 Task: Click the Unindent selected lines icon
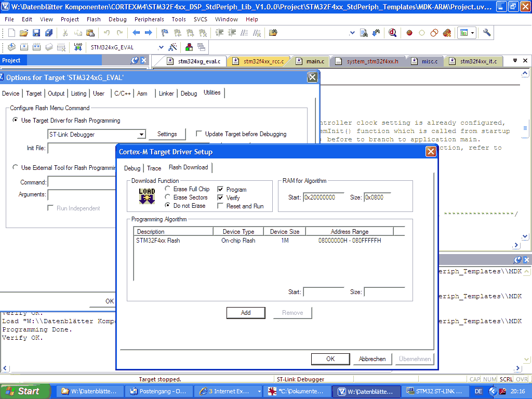click(232, 33)
